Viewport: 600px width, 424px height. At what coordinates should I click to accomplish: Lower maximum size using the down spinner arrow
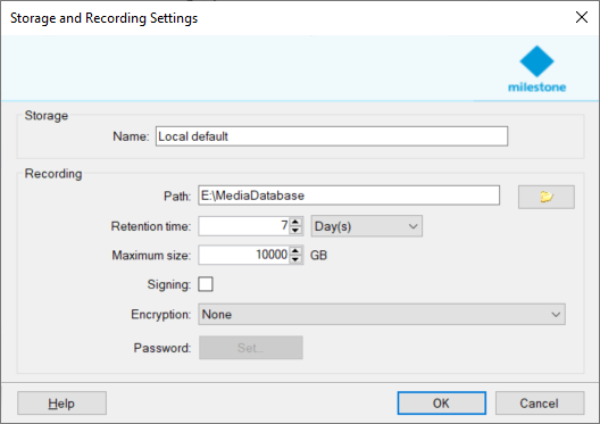[x=295, y=259]
